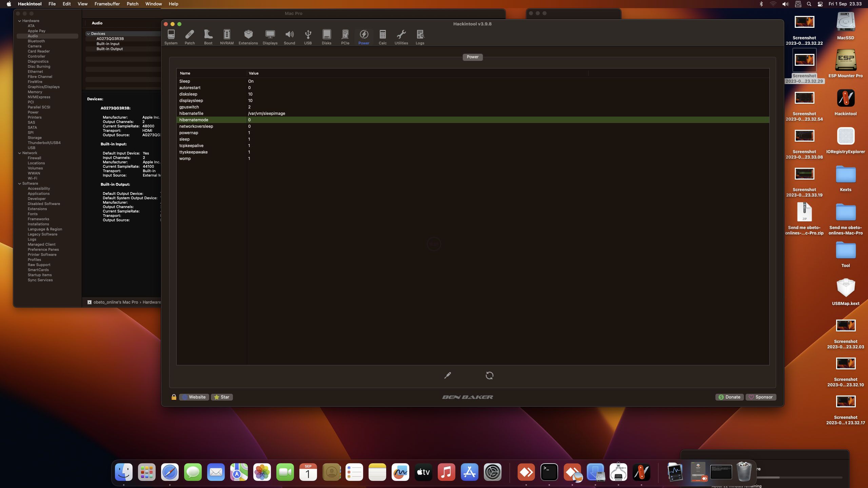Collapse the Hardware tree in System Information

pos(20,21)
